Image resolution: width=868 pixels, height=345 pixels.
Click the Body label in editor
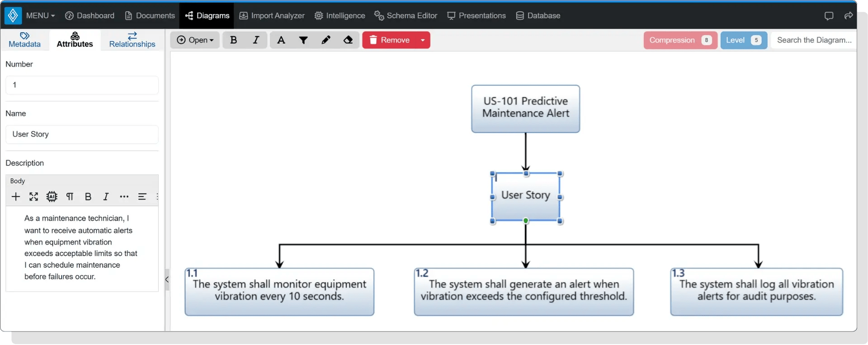pos(18,181)
